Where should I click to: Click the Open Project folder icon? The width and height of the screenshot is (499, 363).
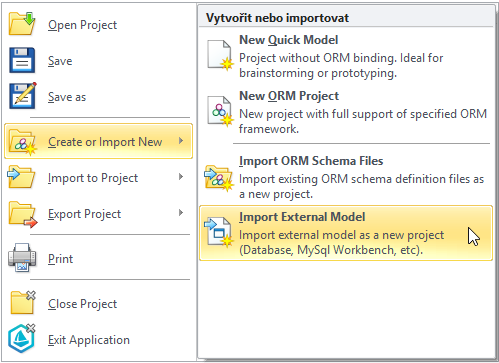click(x=22, y=24)
